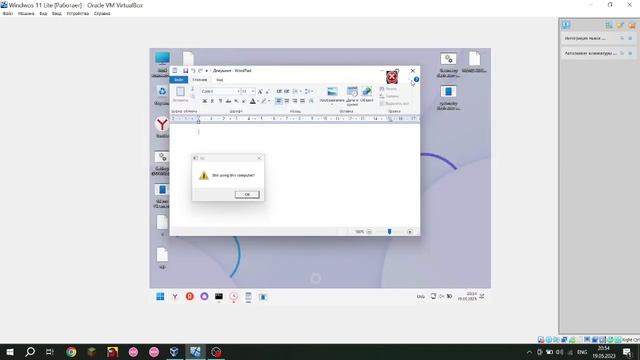Open search on the host taskbar
This screenshot has width=640, height=360.
point(30,352)
